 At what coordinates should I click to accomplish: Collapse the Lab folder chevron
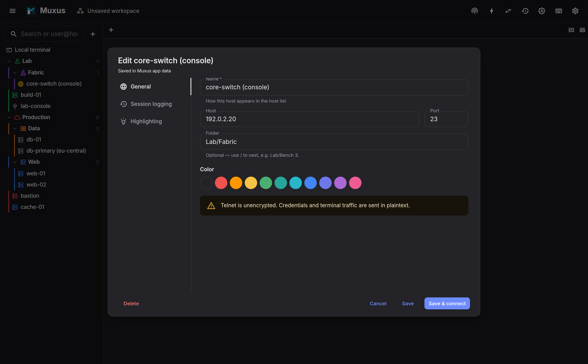click(x=9, y=61)
